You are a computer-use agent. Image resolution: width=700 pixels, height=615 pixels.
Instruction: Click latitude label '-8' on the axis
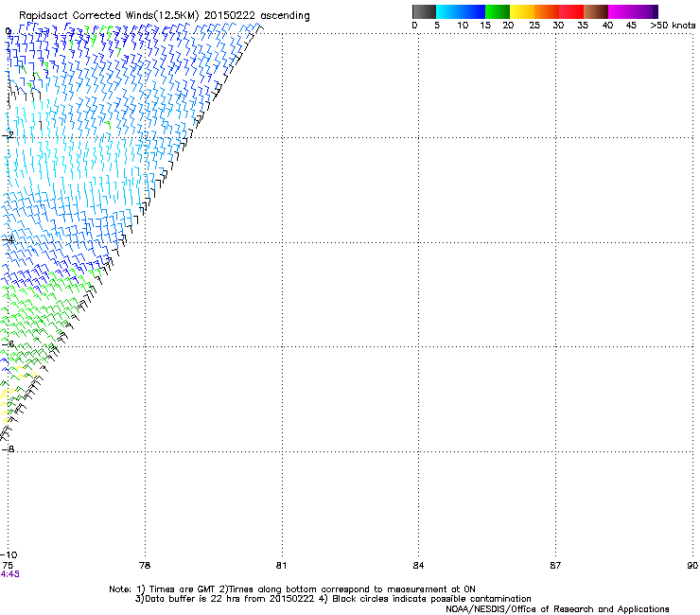[8, 449]
